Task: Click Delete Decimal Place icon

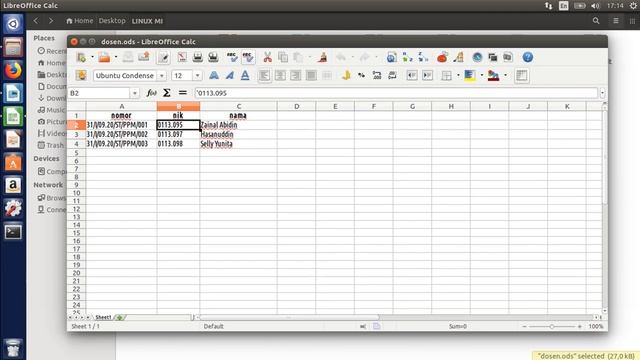Action: coord(392,76)
